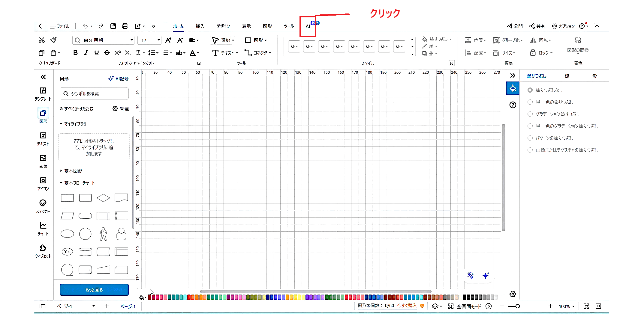Decrease font size with A- icon
Viewport: 644px width, 314px height.
[x=180, y=40]
